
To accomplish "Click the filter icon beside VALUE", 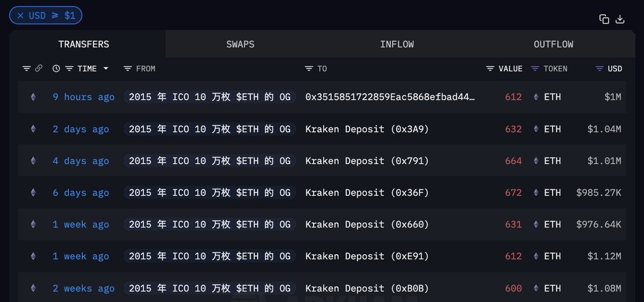I will click(x=490, y=69).
